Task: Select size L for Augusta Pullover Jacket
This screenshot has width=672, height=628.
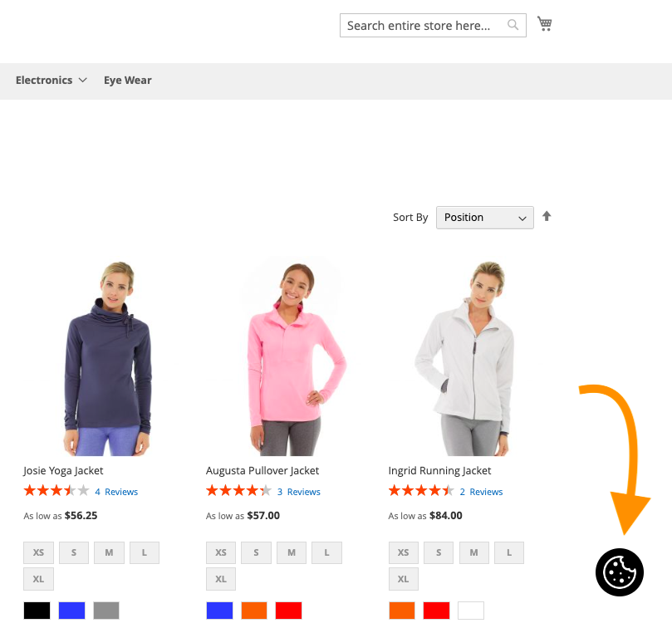Action: pos(327,552)
